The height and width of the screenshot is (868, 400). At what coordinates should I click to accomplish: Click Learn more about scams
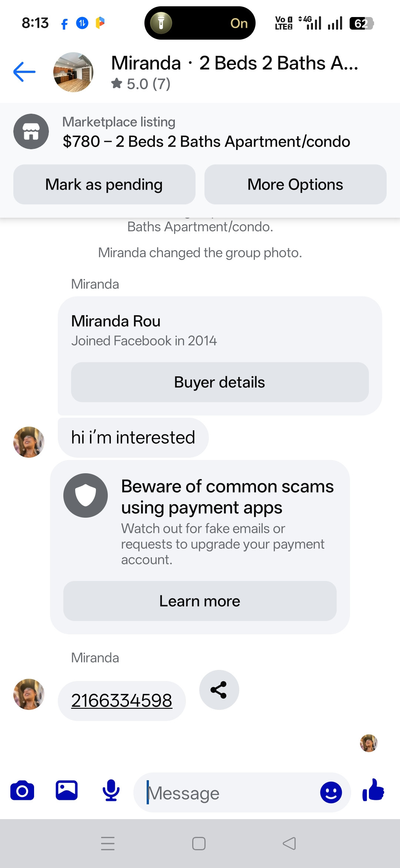pos(200,601)
